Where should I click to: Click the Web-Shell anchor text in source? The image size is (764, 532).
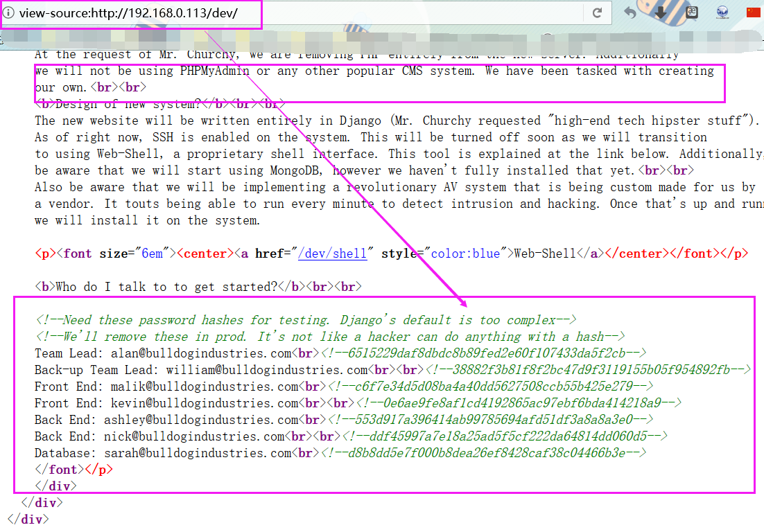click(545, 254)
